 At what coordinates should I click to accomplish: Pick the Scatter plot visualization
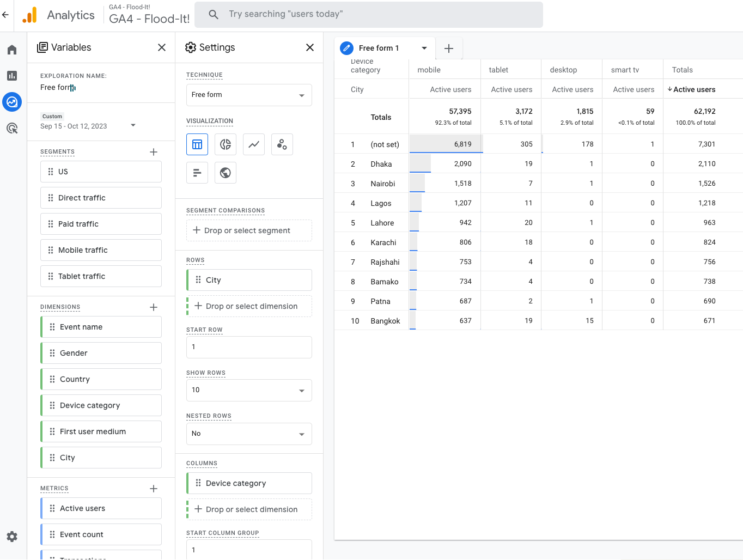tap(282, 144)
